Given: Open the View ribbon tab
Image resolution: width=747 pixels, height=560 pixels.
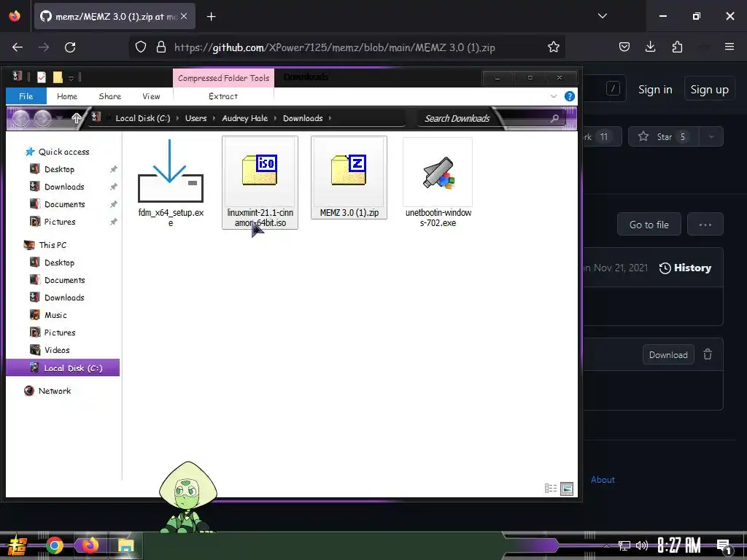Looking at the screenshot, I should pyautogui.click(x=151, y=96).
